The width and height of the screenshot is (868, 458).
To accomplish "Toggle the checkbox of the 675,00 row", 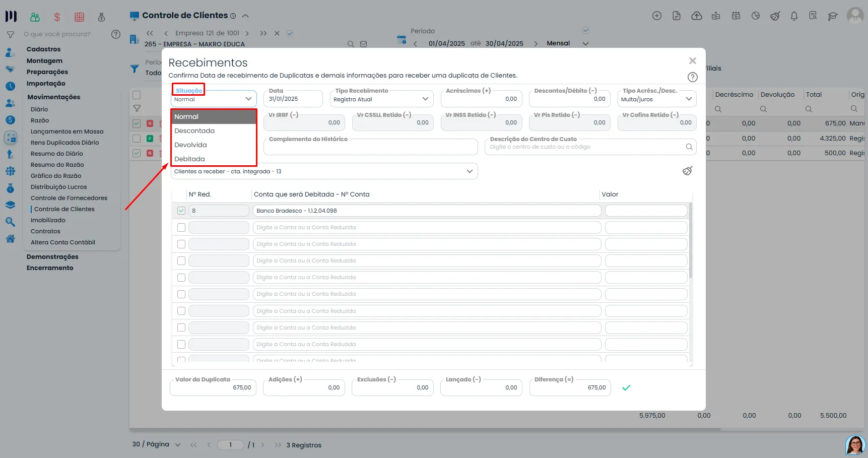I will pos(137,123).
